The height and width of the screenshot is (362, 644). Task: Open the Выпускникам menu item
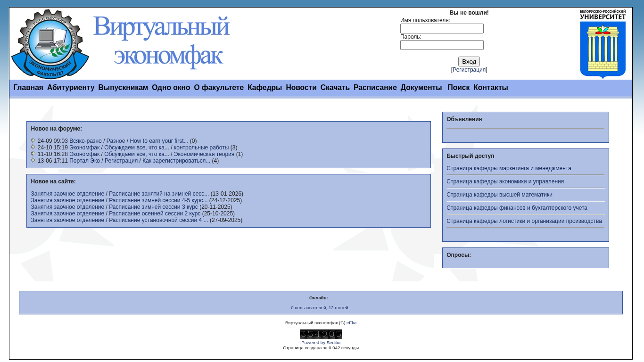click(x=123, y=88)
